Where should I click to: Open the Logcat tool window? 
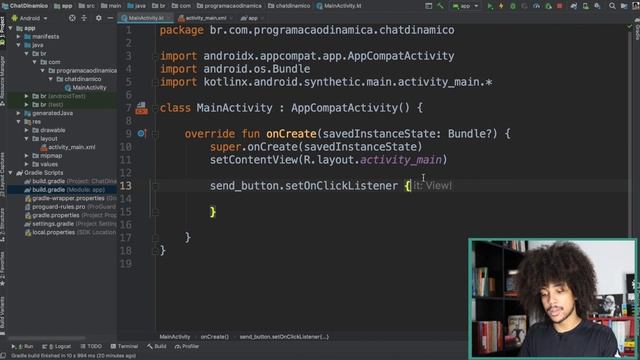pyautogui.click(x=57, y=347)
